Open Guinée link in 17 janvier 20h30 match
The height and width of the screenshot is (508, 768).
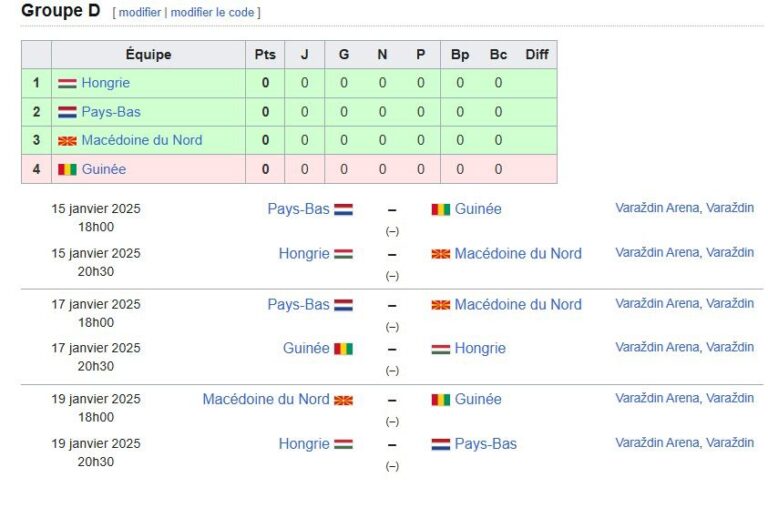[x=306, y=348]
